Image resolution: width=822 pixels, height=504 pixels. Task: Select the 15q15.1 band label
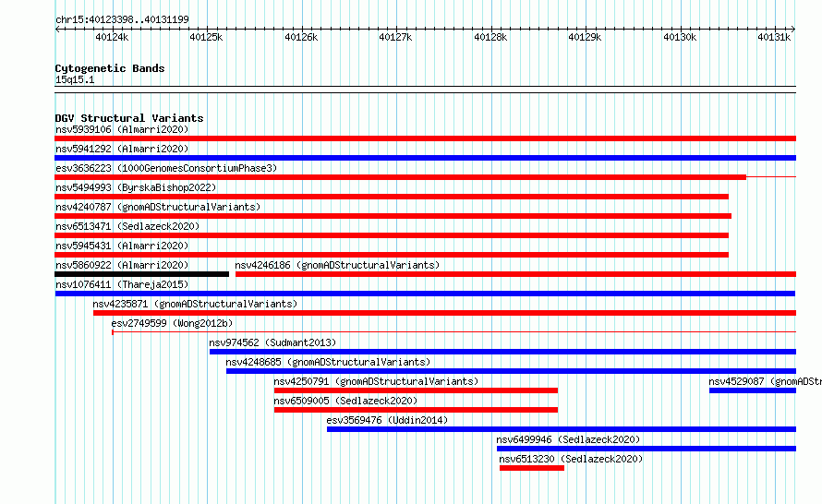pyautogui.click(x=75, y=79)
